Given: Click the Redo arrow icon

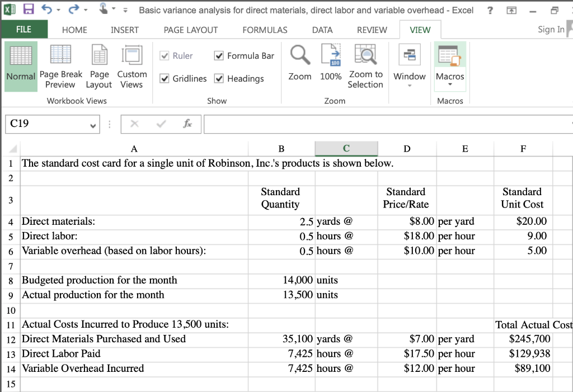Looking at the screenshot, I should click(73, 9).
